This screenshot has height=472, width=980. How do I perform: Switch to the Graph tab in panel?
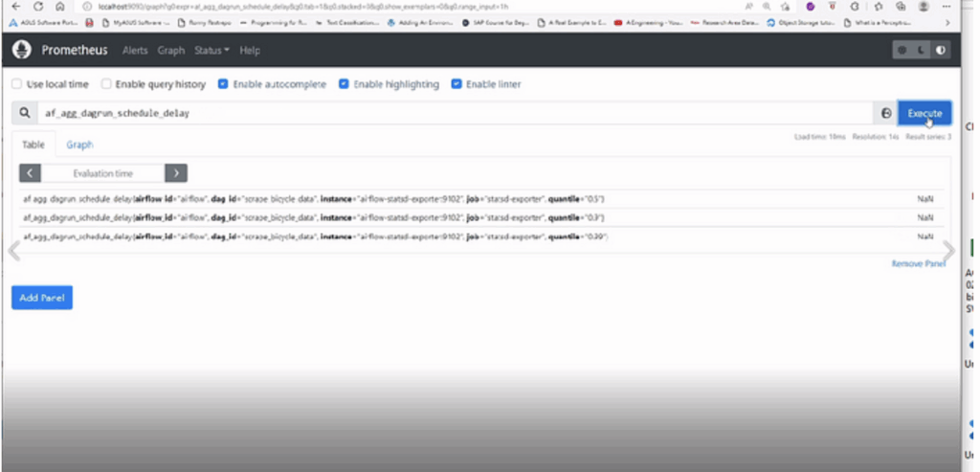pos(79,145)
